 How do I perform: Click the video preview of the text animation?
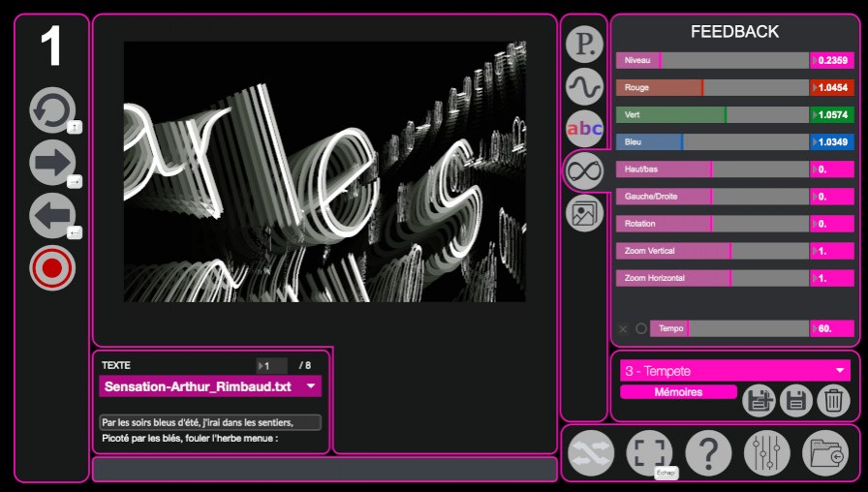325,171
